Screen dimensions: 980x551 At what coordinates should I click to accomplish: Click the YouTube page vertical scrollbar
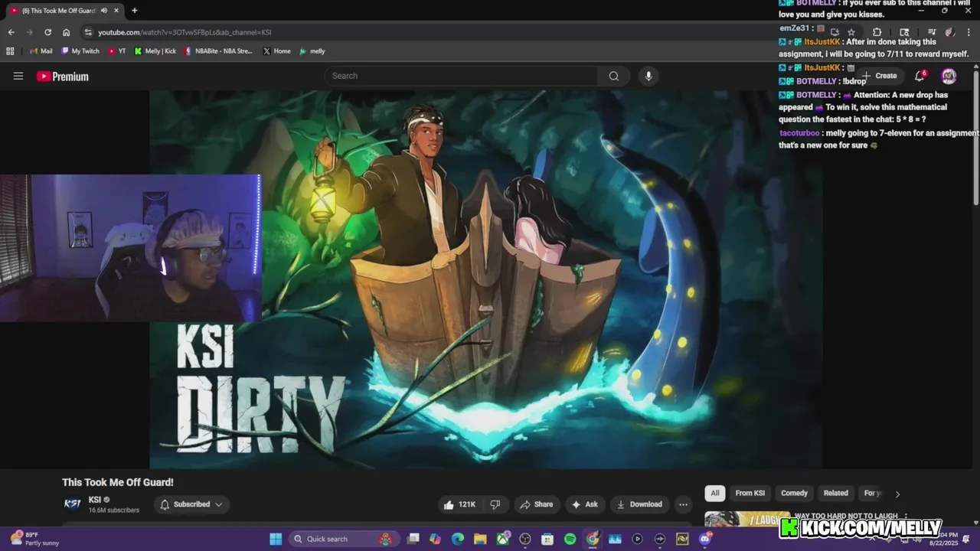(976, 138)
